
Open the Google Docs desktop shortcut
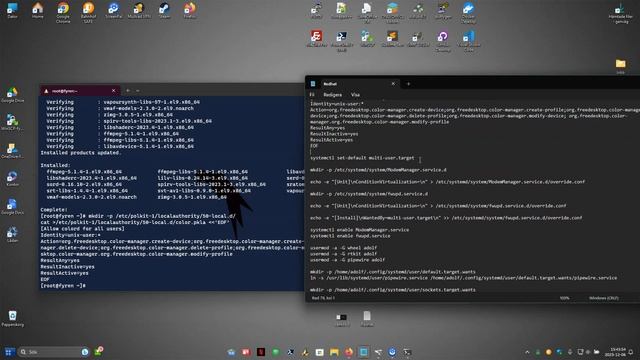12,207
